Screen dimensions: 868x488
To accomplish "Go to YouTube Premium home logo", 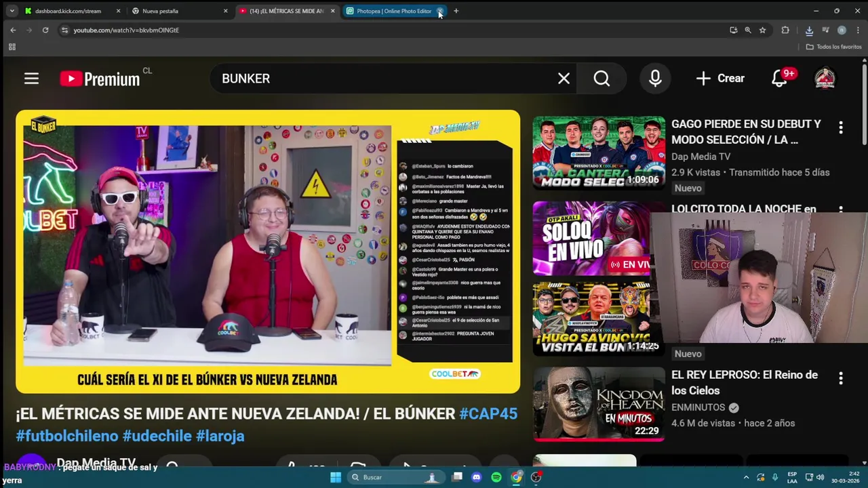I will coord(100,79).
